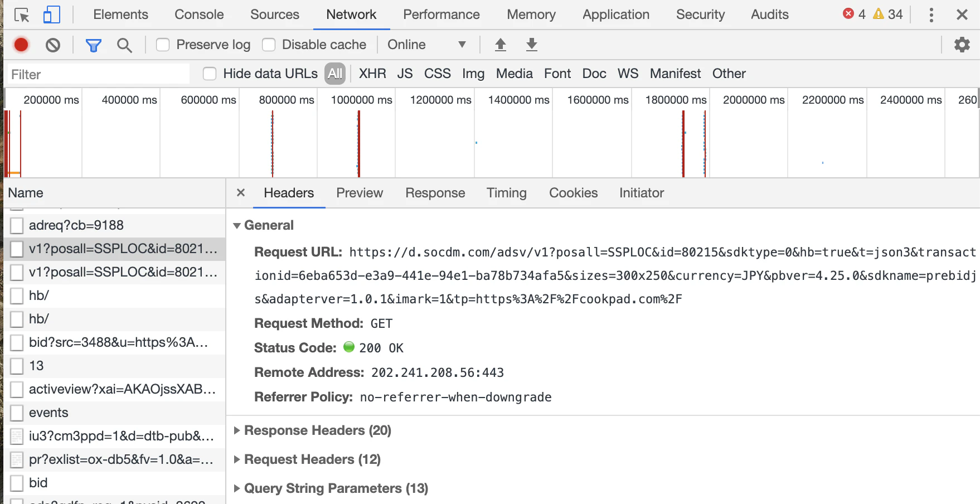Open network search magnifier
Screen dimensions: 980x504
click(x=124, y=45)
